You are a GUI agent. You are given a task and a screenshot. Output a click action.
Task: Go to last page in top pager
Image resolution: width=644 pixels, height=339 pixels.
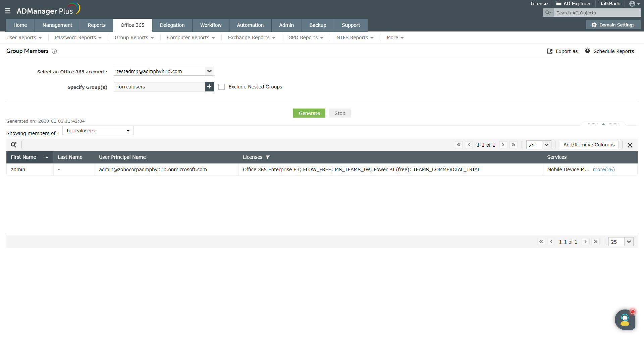coord(514,145)
